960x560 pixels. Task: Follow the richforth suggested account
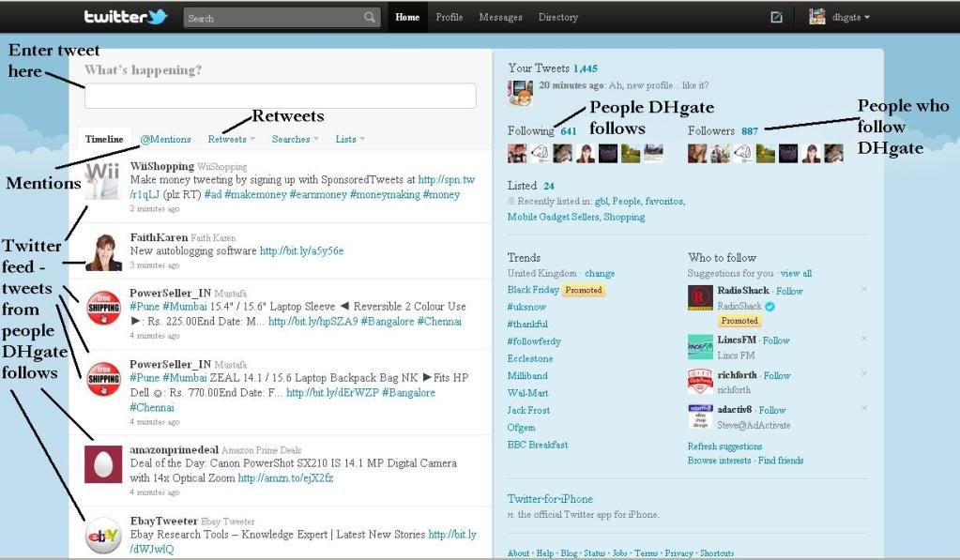click(776, 375)
